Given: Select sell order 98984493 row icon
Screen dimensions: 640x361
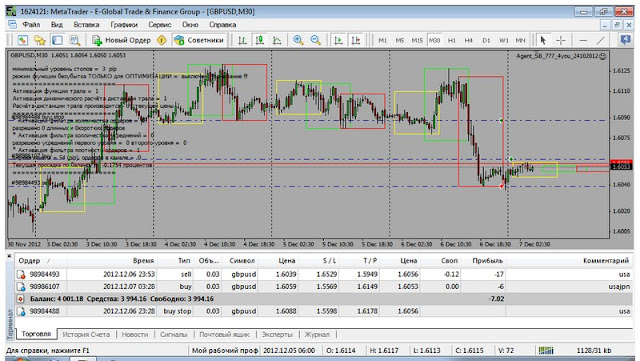Looking at the screenshot, I should [x=21, y=274].
